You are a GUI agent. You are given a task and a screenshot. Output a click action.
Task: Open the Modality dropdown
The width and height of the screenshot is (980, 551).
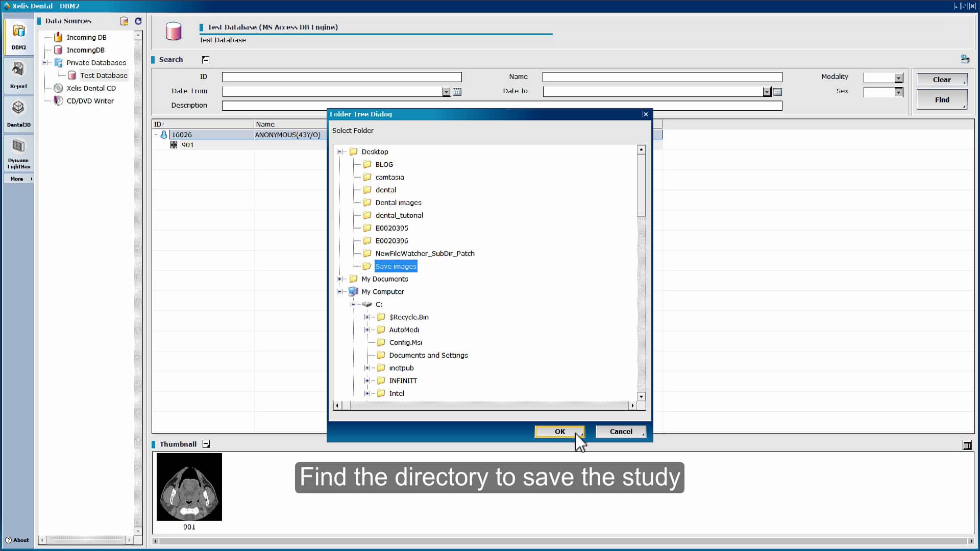899,78
